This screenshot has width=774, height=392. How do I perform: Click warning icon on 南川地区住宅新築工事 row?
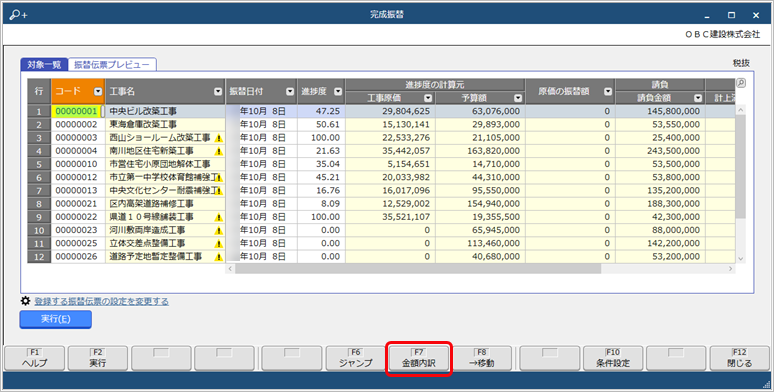pyautogui.click(x=219, y=151)
